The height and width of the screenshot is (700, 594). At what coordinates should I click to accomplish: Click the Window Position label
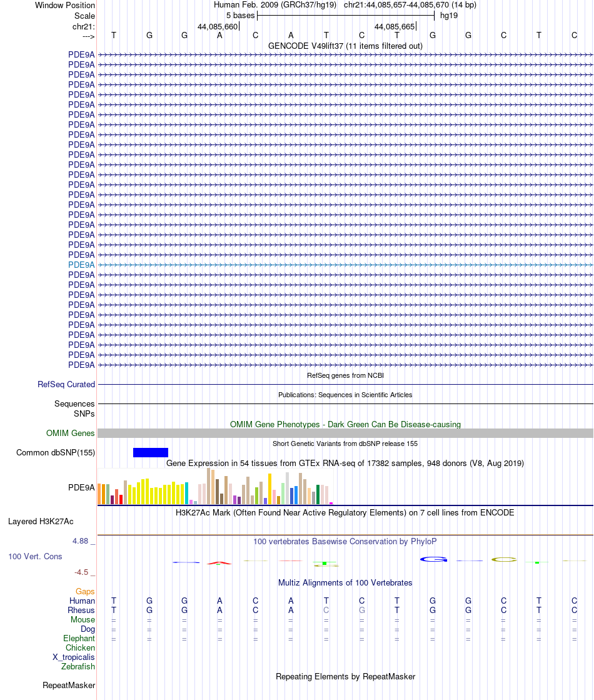tap(64, 6)
